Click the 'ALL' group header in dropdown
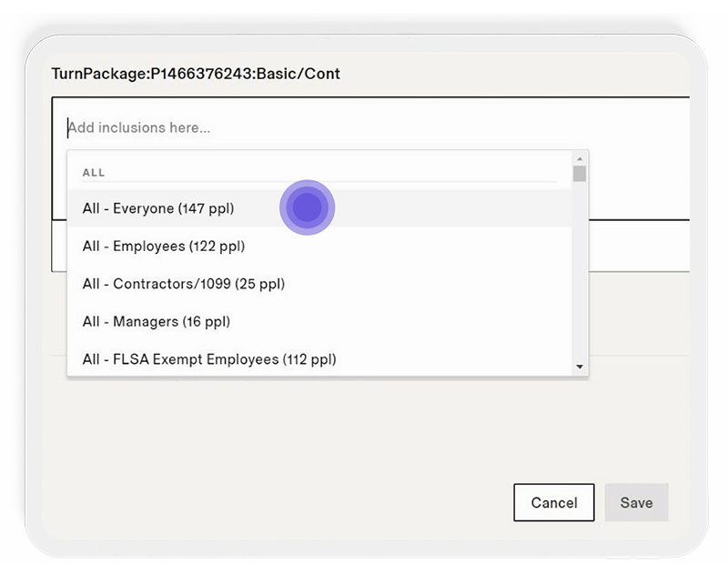Image resolution: width=728 pixels, height=564 pixels. (94, 172)
